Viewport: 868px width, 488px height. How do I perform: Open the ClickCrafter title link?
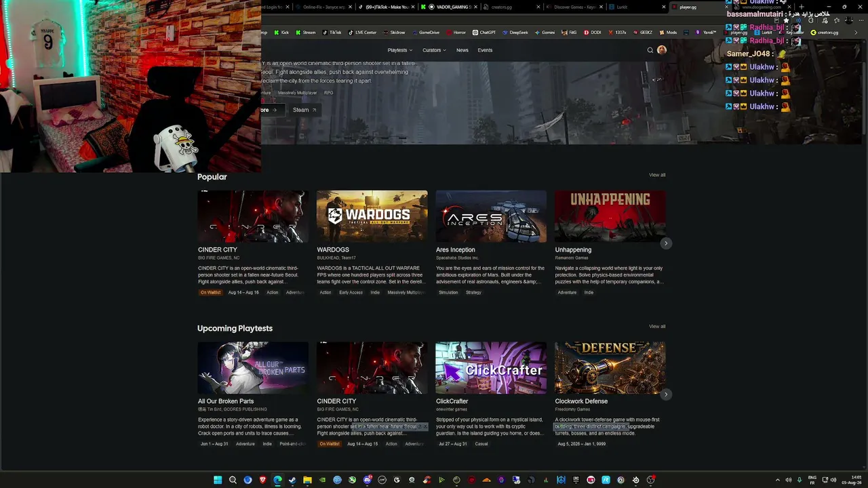pyautogui.click(x=452, y=401)
